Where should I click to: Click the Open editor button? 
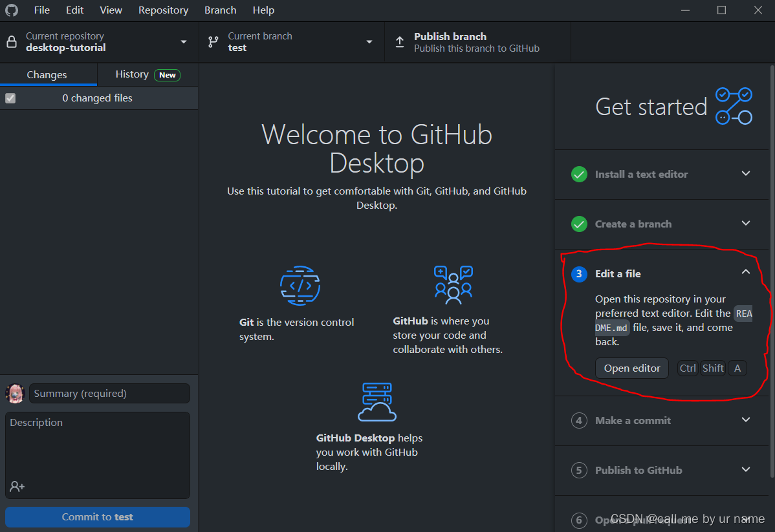pyautogui.click(x=631, y=368)
